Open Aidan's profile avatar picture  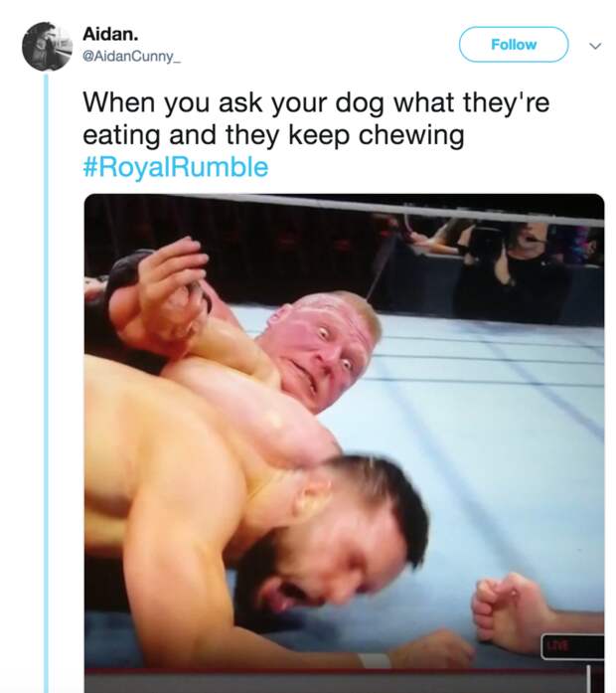coord(48,47)
